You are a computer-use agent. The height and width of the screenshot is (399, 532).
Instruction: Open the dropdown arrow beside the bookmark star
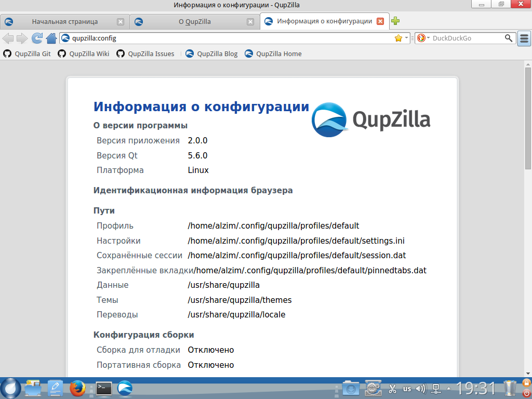point(406,37)
